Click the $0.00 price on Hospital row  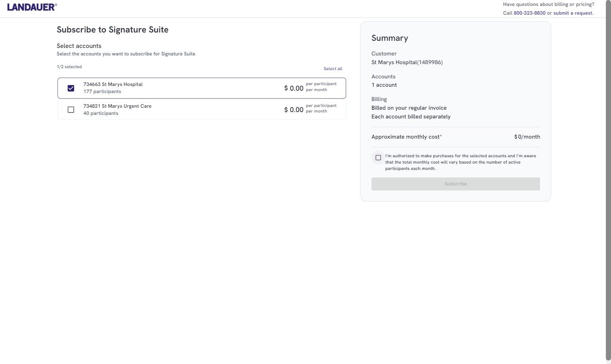pyautogui.click(x=294, y=88)
